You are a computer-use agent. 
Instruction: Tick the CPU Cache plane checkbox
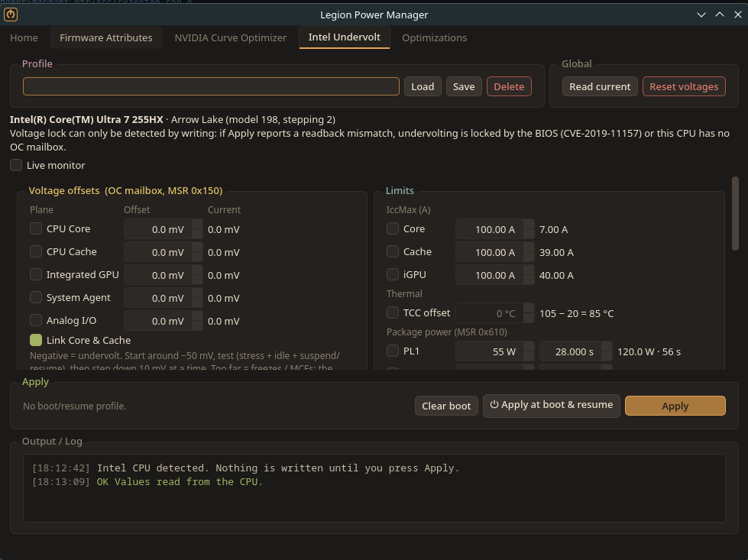[x=36, y=251]
